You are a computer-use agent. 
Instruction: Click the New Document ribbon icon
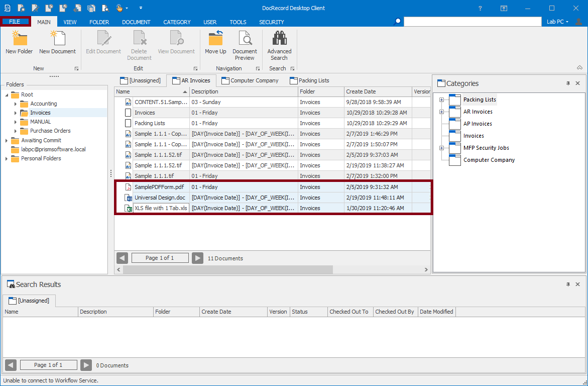pyautogui.click(x=57, y=39)
